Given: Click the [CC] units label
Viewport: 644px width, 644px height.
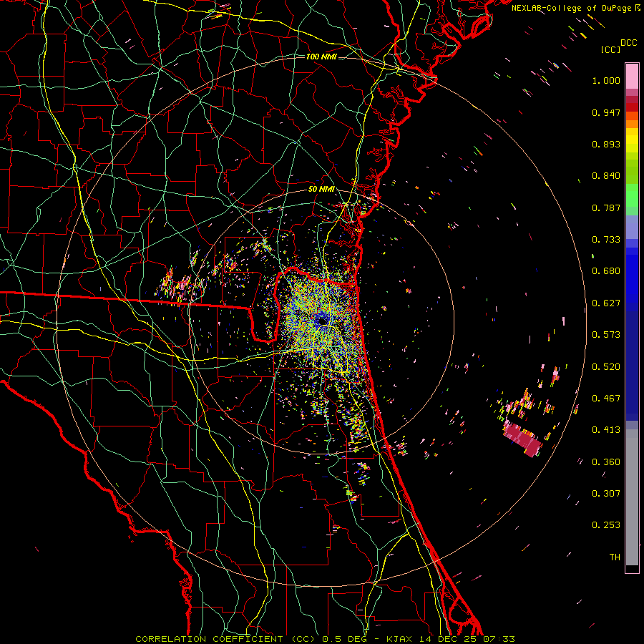Looking at the screenshot, I should pyautogui.click(x=611, y=49).
